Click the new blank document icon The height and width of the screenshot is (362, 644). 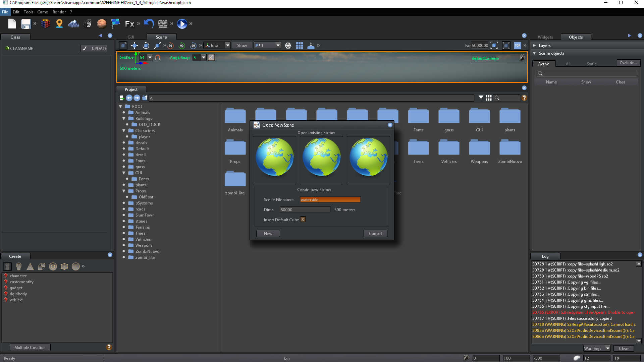tap(12, 24)
